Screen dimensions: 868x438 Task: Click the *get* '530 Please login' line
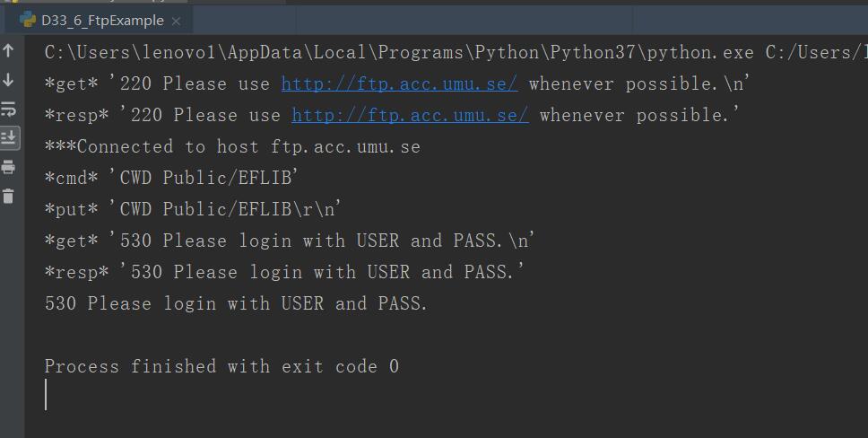(290, 241)
